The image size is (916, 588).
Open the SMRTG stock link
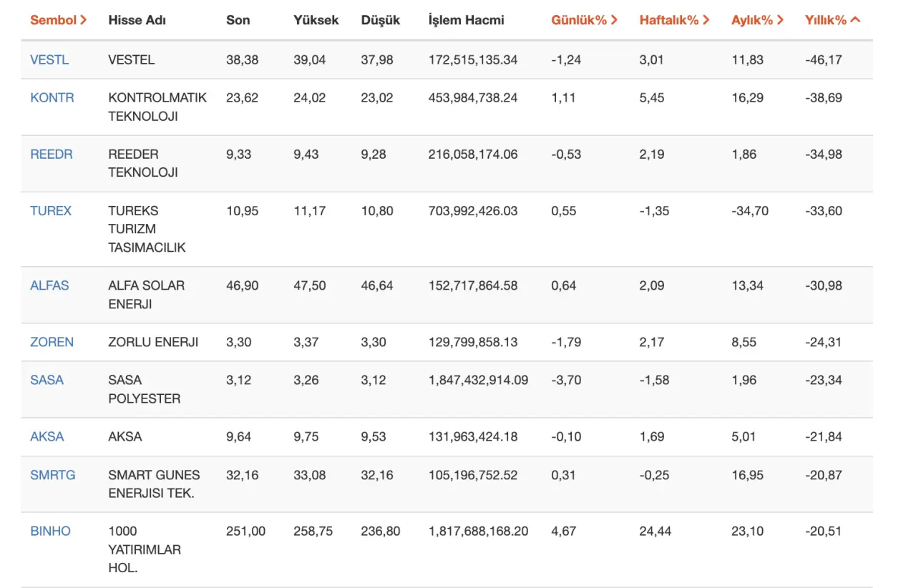tap(52, 475)
